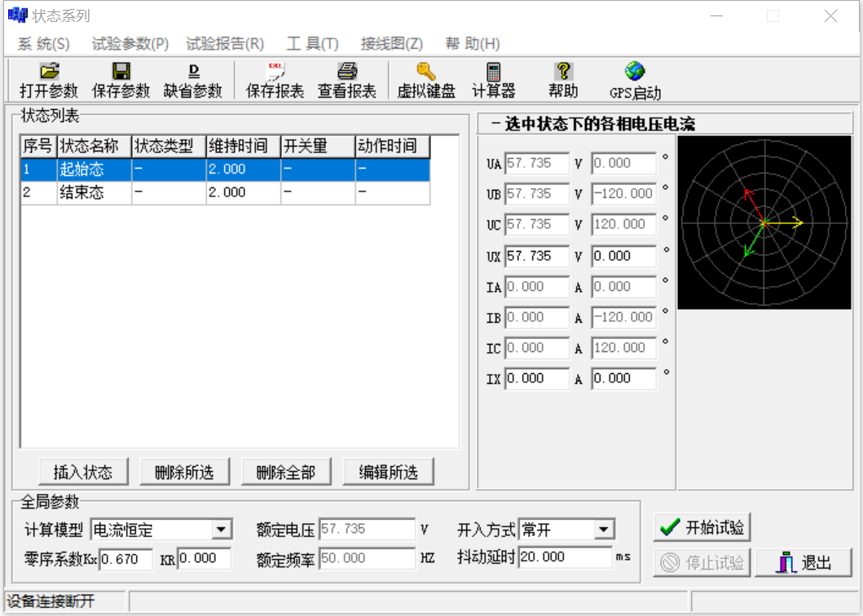Start the test with 开始试验 button
The image size is (863, 616).
pos(703,526)
